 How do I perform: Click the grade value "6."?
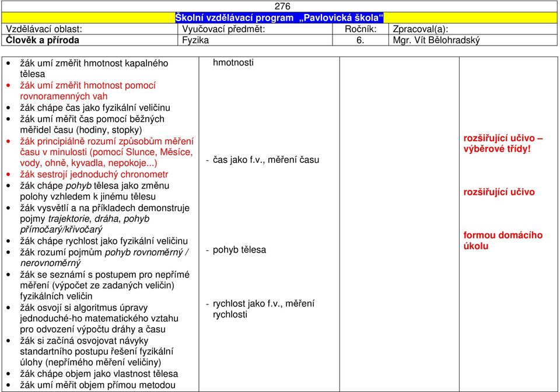tap(360, 40)
